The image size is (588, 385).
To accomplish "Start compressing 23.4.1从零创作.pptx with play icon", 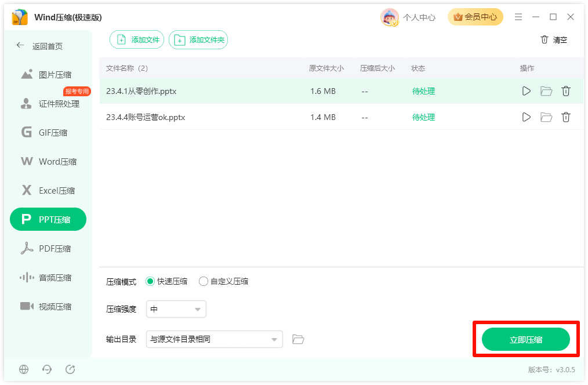I will (526, 91).
